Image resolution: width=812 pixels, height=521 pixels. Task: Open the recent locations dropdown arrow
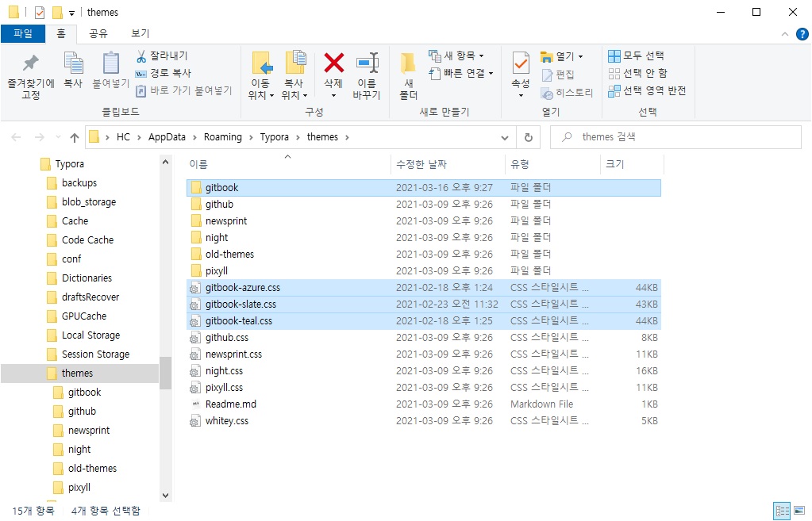point(58,137)
